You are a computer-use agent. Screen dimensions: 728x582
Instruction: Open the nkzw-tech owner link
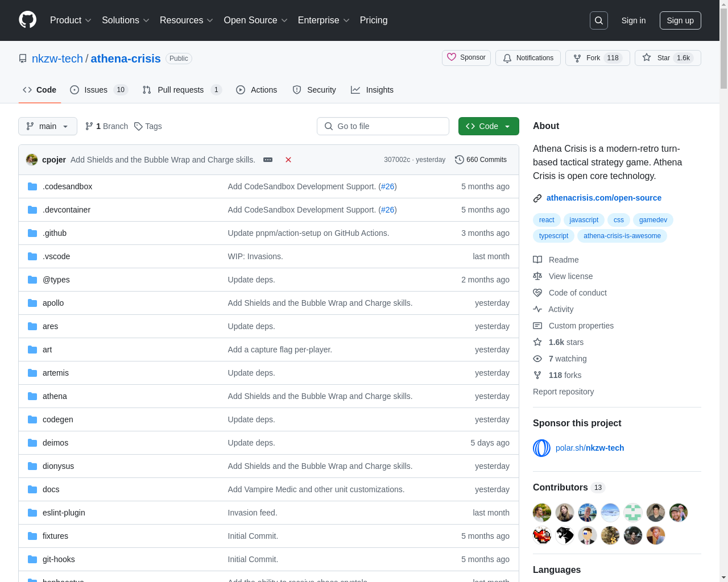tap(57, 59)
